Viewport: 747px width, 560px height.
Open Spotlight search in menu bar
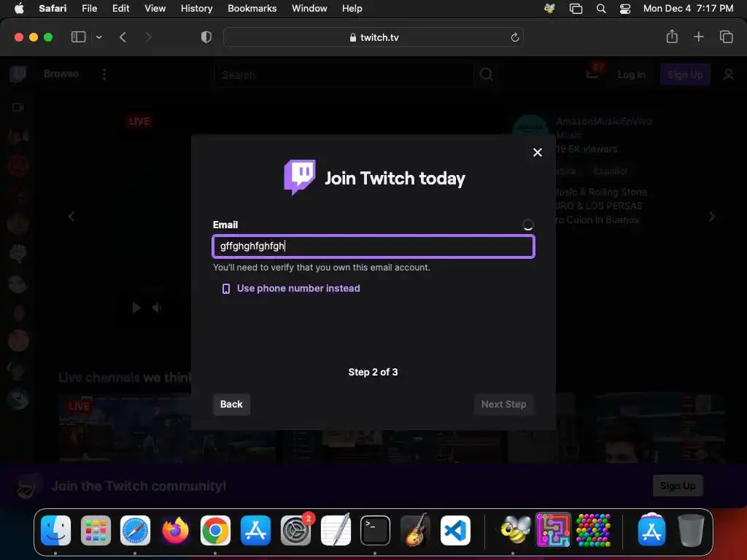(x=601, y=8)
